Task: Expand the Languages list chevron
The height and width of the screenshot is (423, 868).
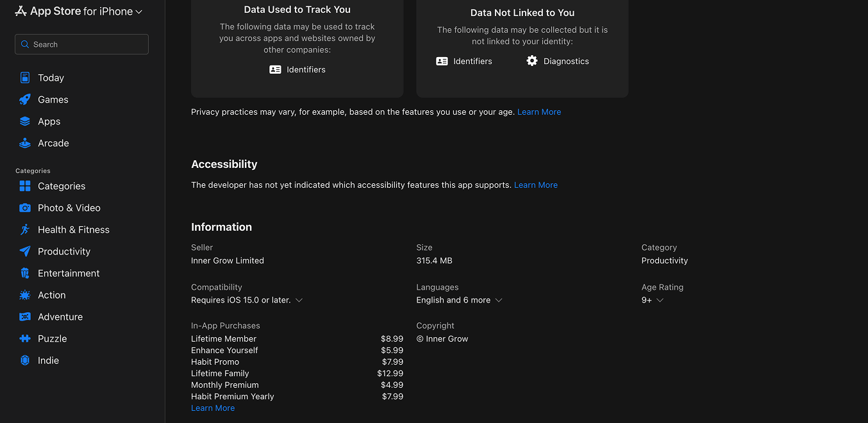Action: tap(499, 300)
